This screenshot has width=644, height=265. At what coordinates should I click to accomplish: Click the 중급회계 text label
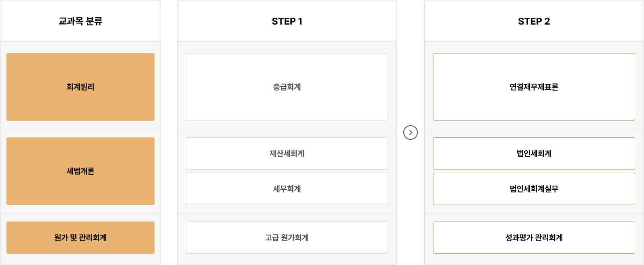click(287, 87)
